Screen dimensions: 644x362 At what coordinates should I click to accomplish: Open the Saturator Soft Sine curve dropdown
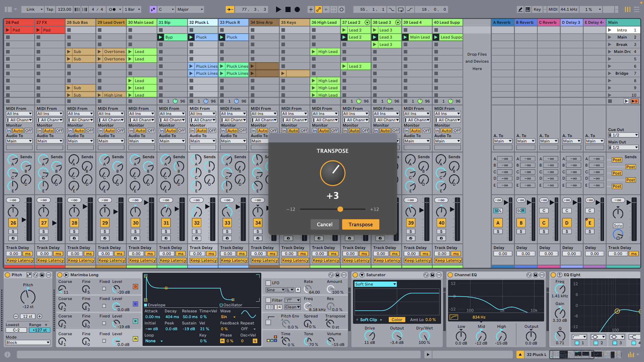(x=376, y=284)
